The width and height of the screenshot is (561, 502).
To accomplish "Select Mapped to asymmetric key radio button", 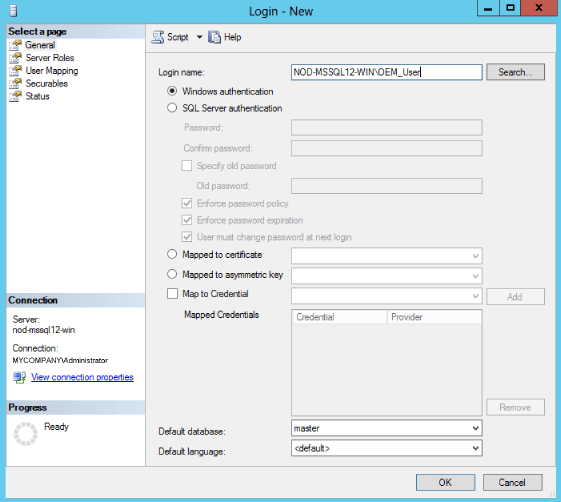I will 172,274.
